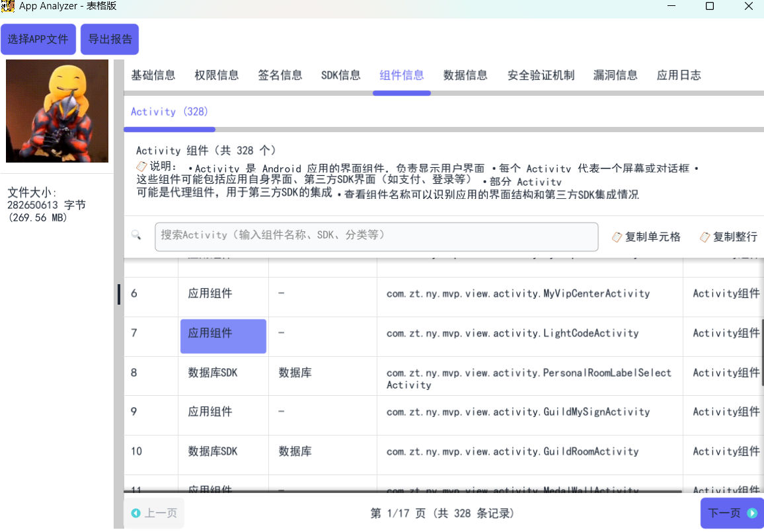Switch to the 漏洞信息 tab
Screen dimensions: 764x532
point(615,75)
